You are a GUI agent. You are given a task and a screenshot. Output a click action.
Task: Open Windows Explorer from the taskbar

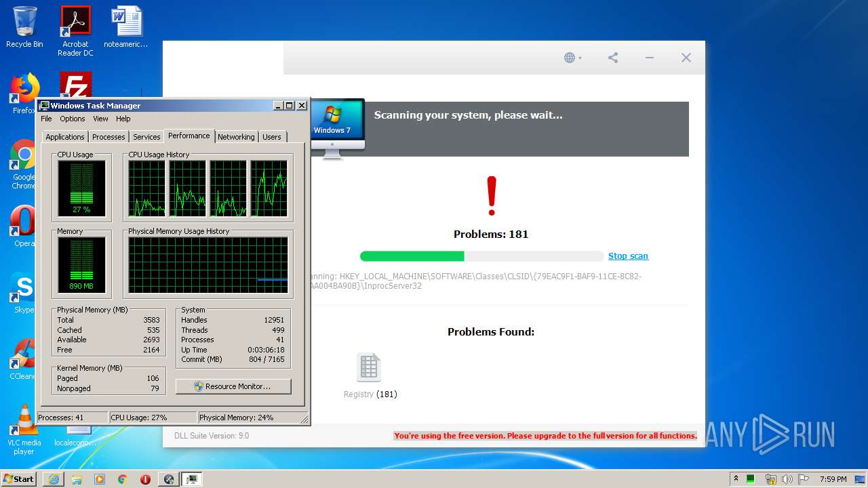[x=77, y=479]
